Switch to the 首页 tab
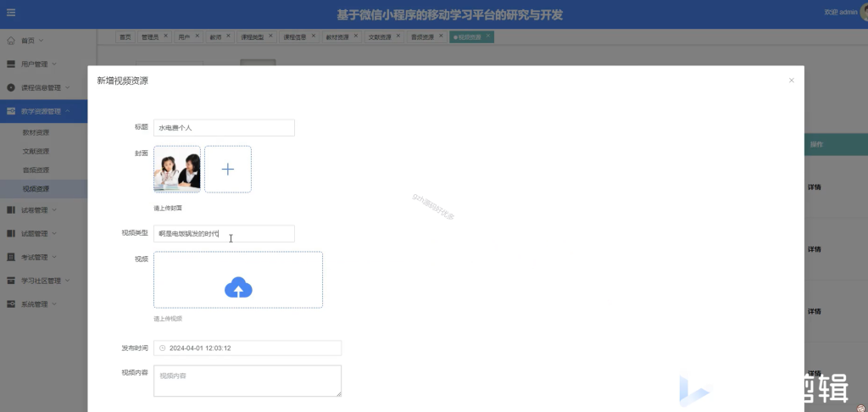 pyautogui.click(x=125, y=37)
